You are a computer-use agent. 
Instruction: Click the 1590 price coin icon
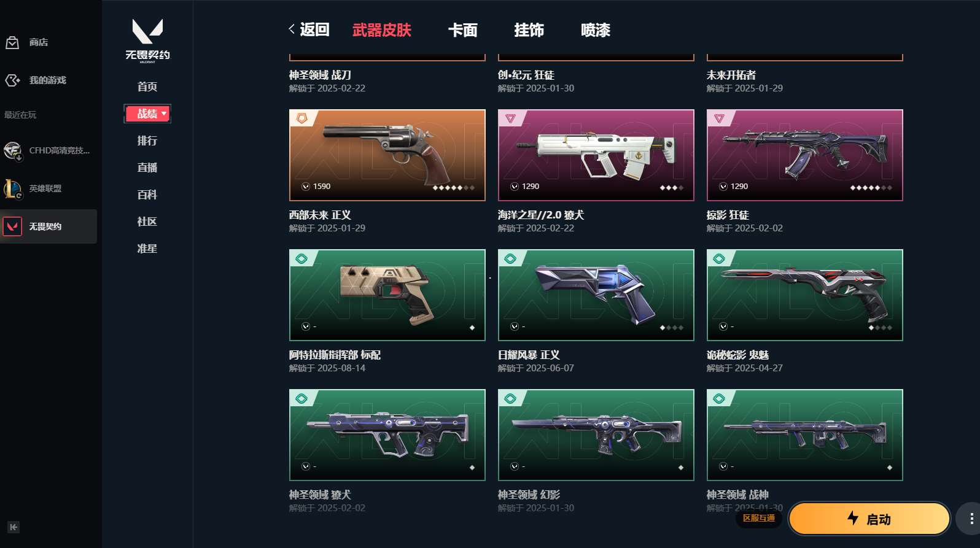pos(305,187)
